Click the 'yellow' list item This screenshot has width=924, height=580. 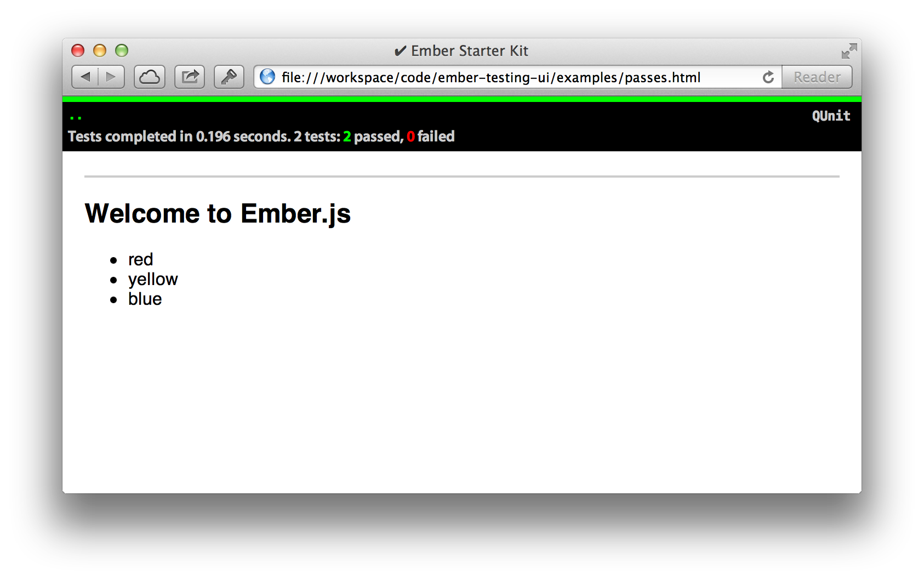(153, 280)
